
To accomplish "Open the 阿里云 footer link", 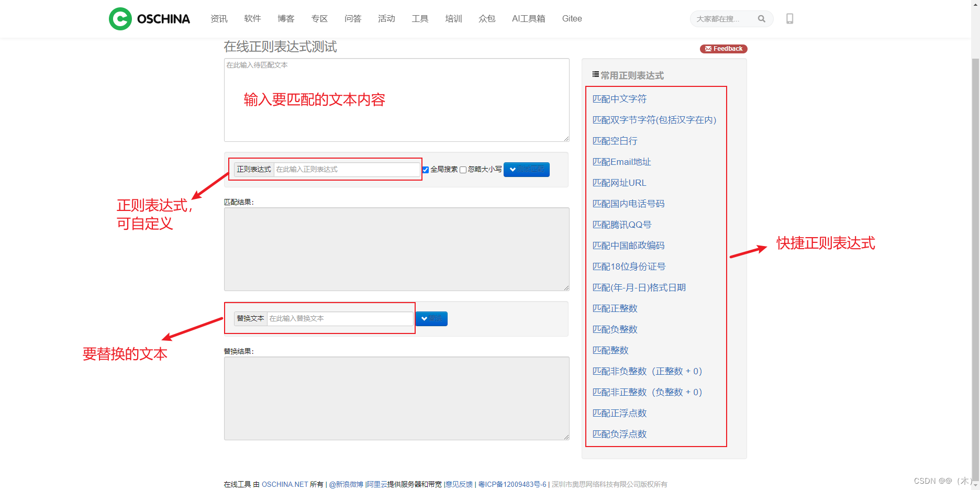I will click(377, 484).
